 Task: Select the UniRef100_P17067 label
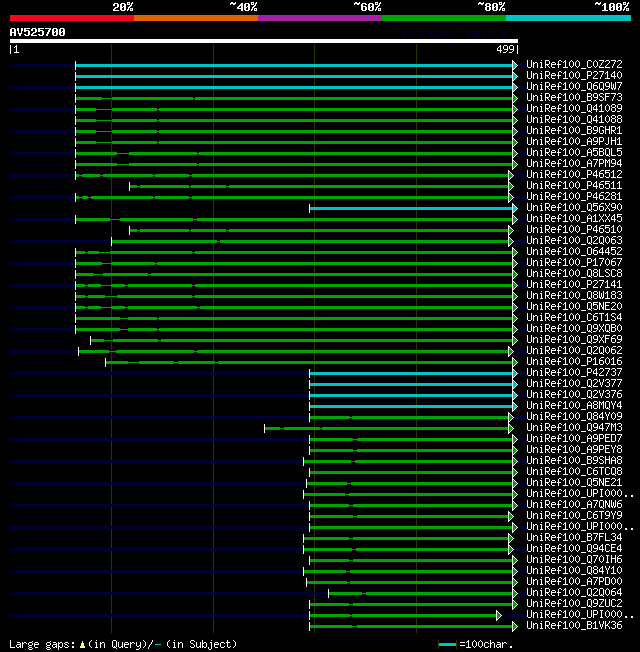(574, 263)
